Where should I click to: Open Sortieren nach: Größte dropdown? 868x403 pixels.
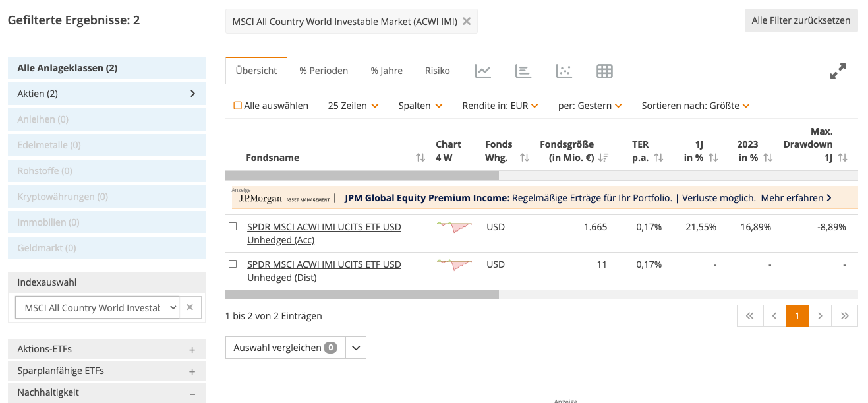click(696, 106)
